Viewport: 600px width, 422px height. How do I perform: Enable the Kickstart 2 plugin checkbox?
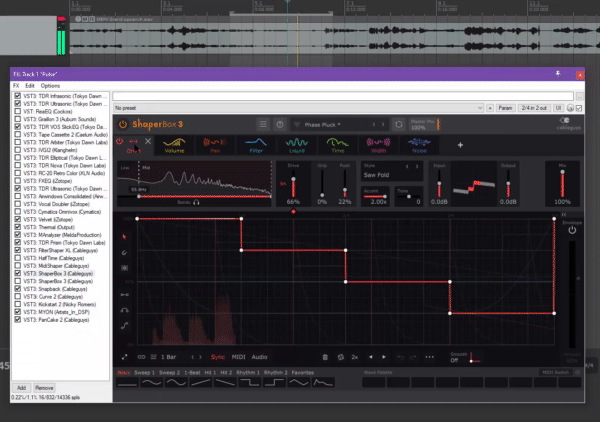pos(18,304)
